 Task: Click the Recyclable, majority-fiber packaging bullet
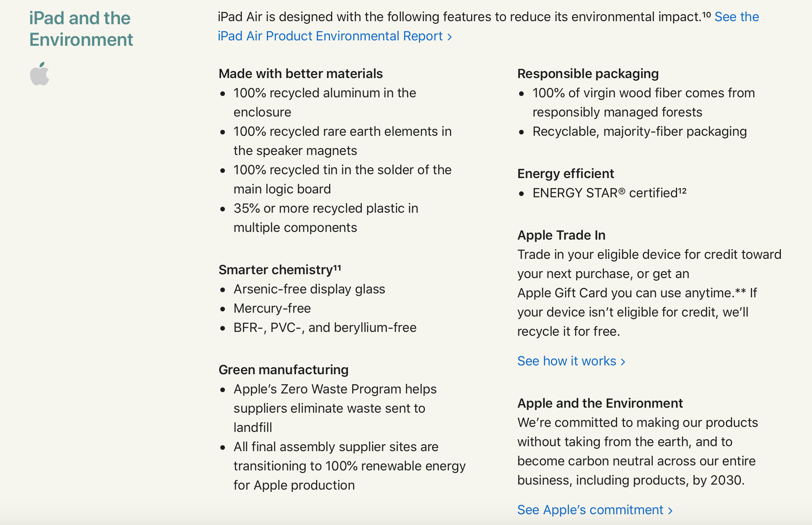click(639, 132)
